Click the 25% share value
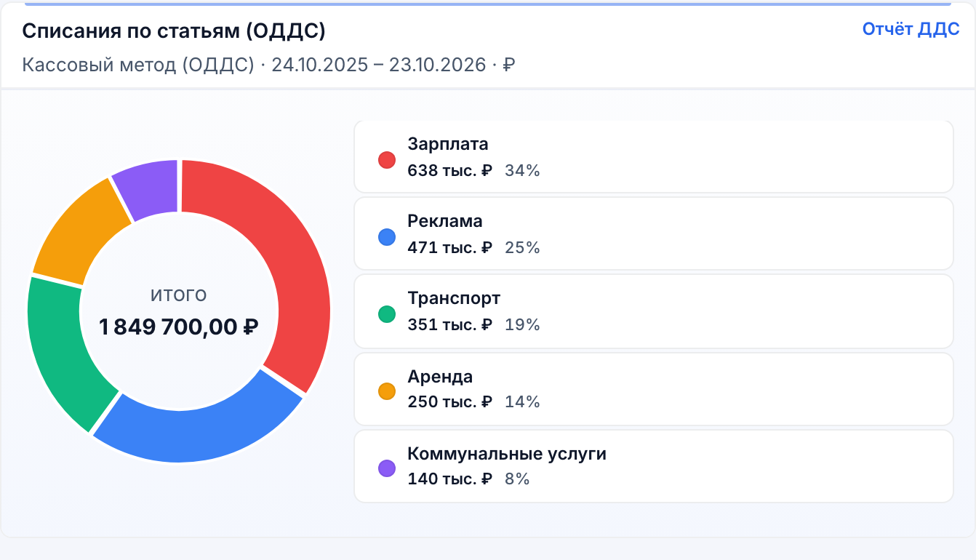Image resolution: width=976 pixels, height=560 pixels. 522,248
